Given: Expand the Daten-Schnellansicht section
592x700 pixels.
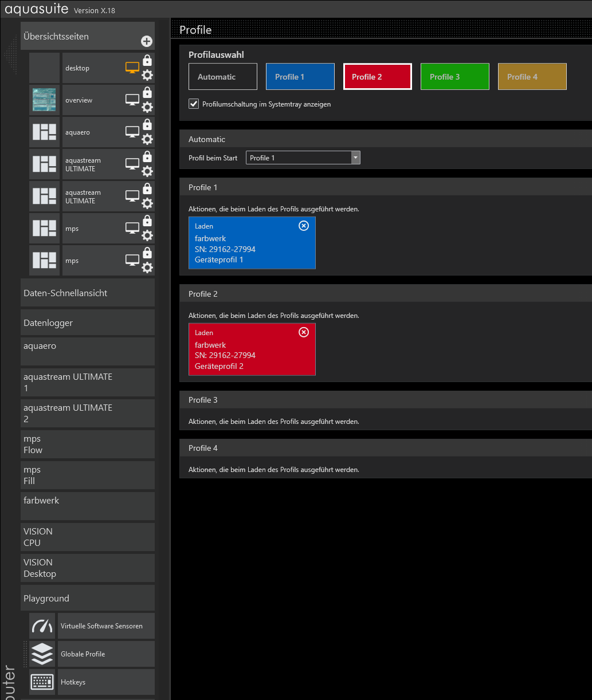Looking at the screenshot, I should [88, 293].
